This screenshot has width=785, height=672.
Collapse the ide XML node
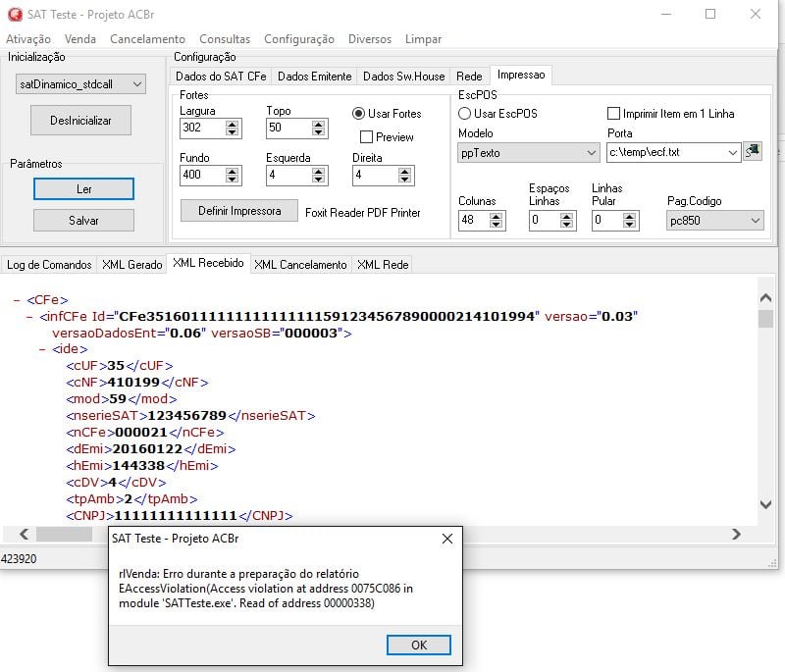(x=42, y=349)
